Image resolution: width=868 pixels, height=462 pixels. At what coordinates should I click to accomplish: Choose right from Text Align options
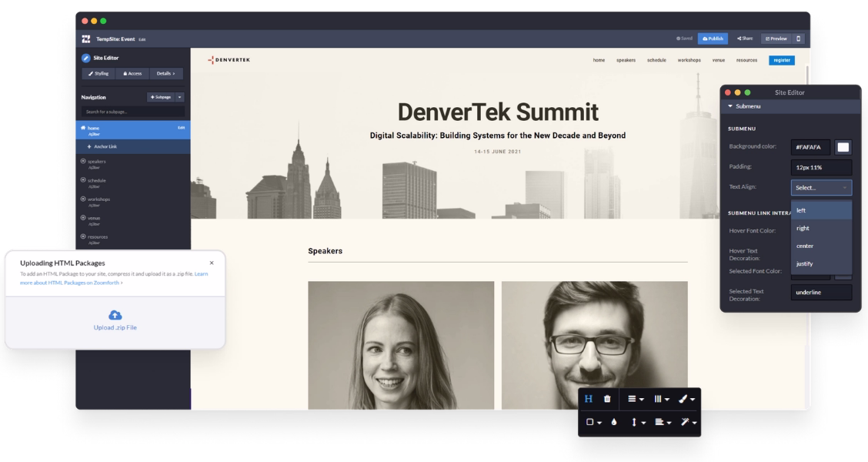(x=822, y=228)
